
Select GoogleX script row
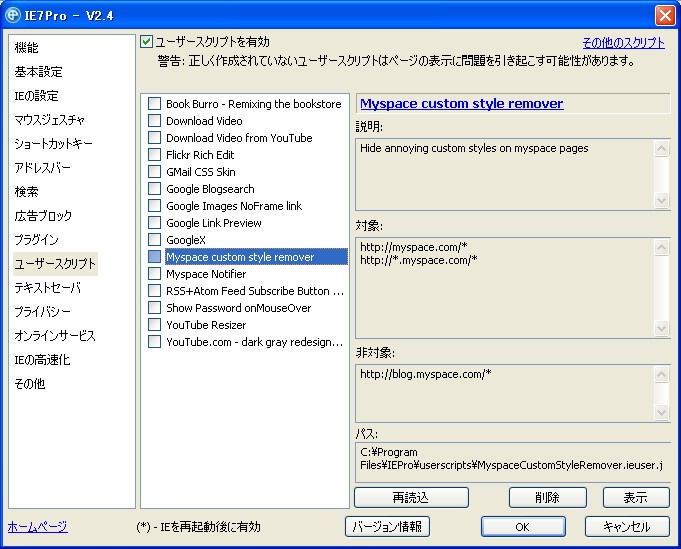click(x=186, y=240)
